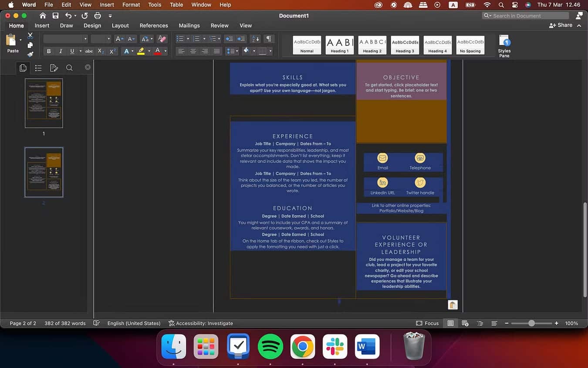The height and width of the screenshot is (368, 588).
Task: Select the Format Painter tool
Action: [30, 55]
